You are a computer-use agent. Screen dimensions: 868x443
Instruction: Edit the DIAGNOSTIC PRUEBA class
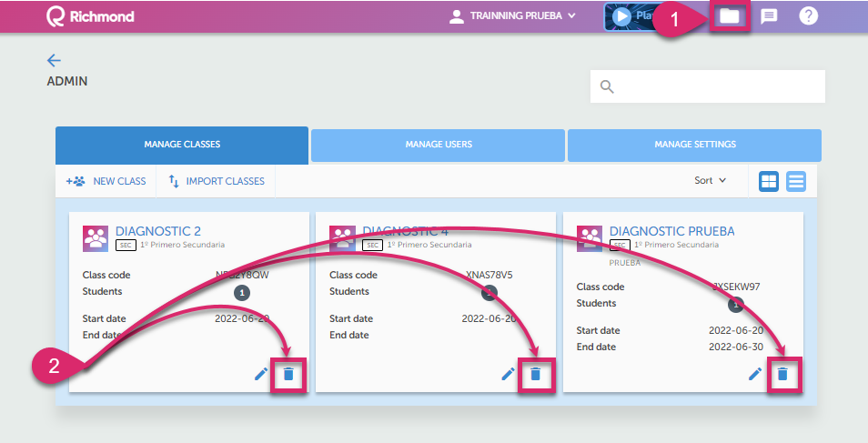click(755, 374)
